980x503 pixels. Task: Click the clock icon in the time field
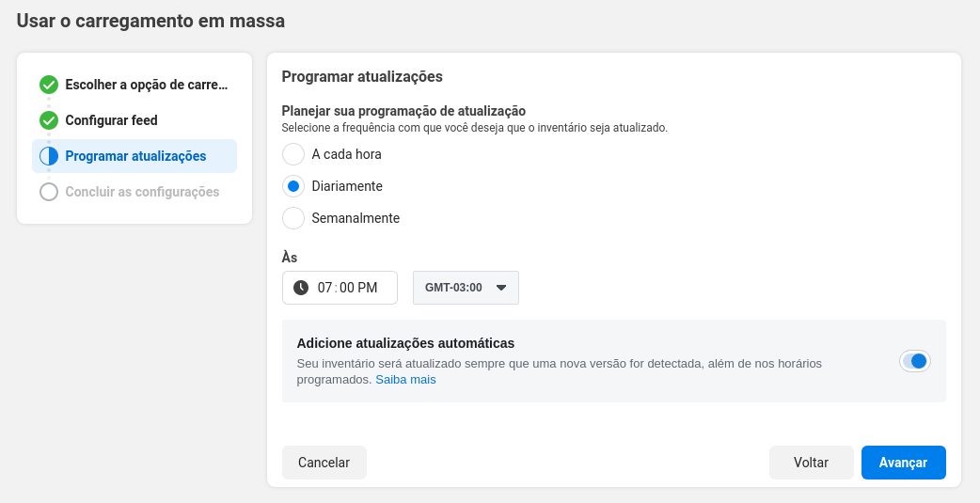pyautogui.click(x=301, y=288)
